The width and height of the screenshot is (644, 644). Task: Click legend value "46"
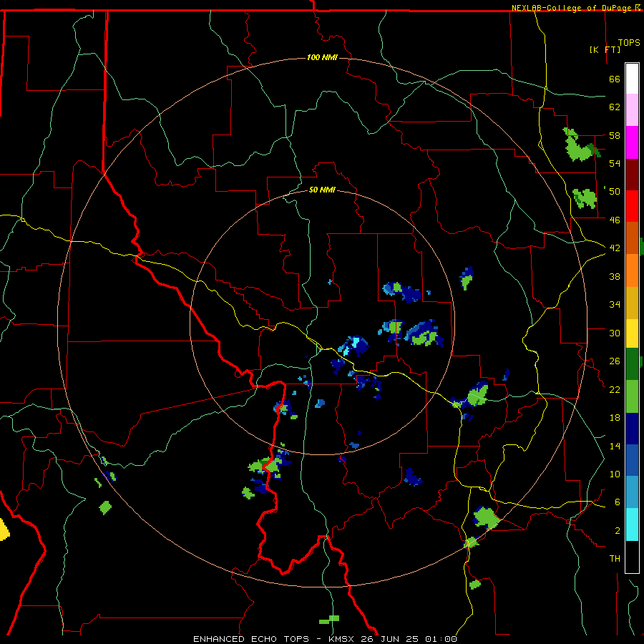pos(615,220)
